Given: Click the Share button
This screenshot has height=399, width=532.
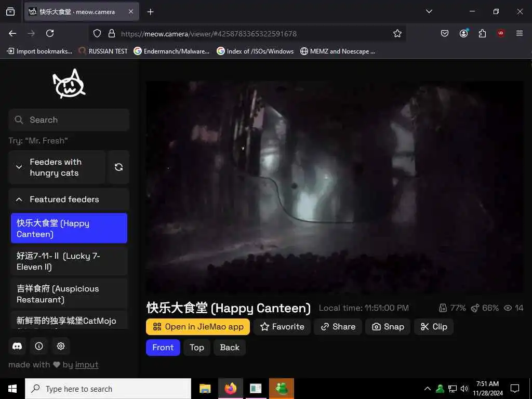Looking at the screenshot, I should point(338,327).
